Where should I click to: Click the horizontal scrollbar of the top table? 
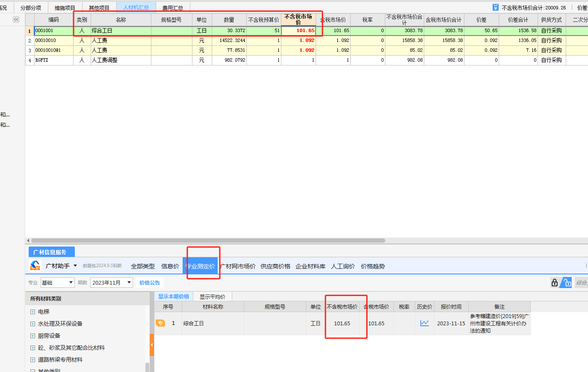pos(208,241)
